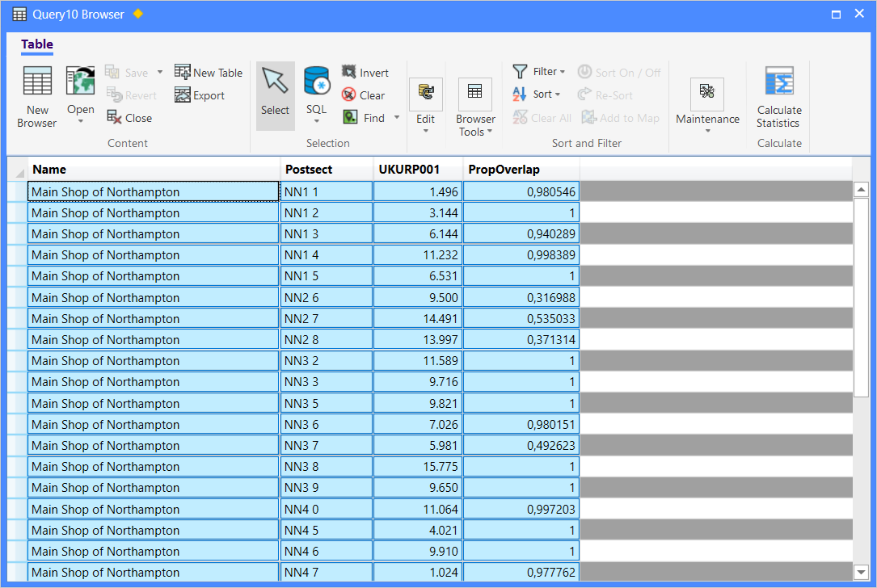This screenshot has width=877, height=588.
Task: Click the Postsect cell NN2 7
Action: coord(327,318)
